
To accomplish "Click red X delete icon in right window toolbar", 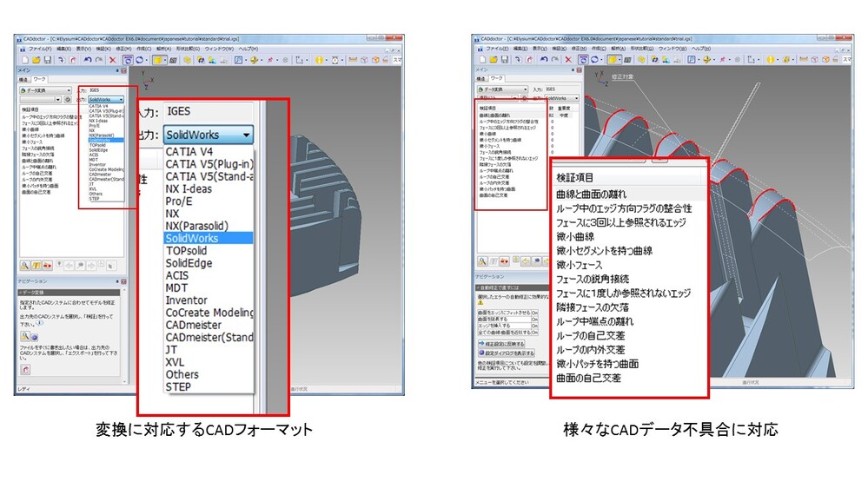I will 568,59.
